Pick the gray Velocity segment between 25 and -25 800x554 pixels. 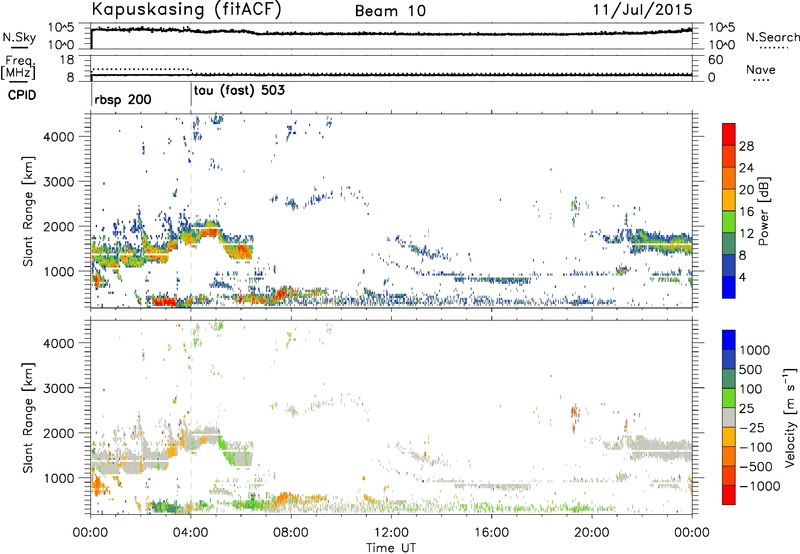click(x=729, y=417)
